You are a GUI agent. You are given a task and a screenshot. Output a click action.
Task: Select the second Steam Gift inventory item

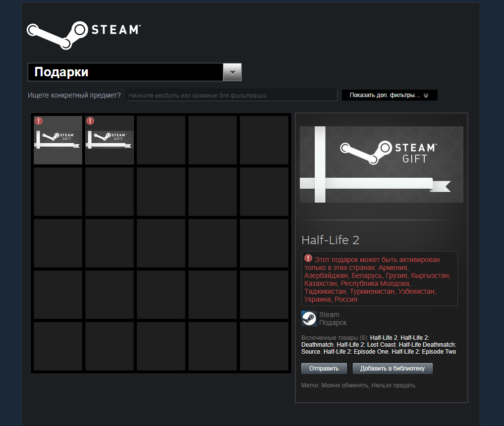(x=110, y=140)
